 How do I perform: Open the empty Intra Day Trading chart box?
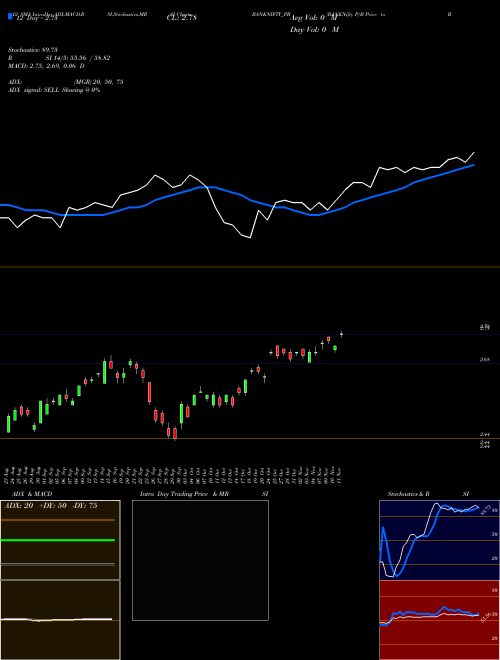click(200, 560)
